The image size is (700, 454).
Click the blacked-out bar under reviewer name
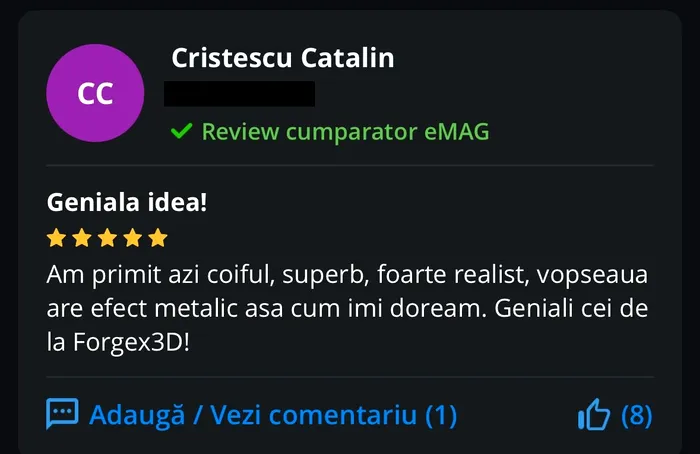pos(239,94)
